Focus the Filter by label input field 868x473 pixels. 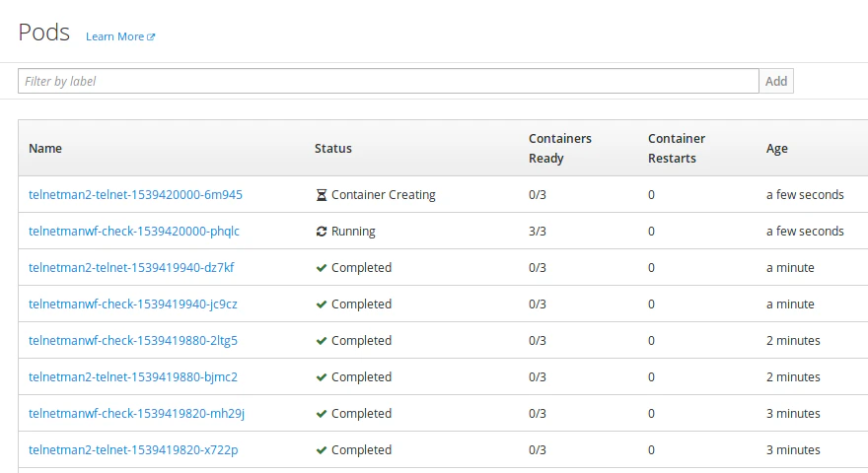click(388, 82)
